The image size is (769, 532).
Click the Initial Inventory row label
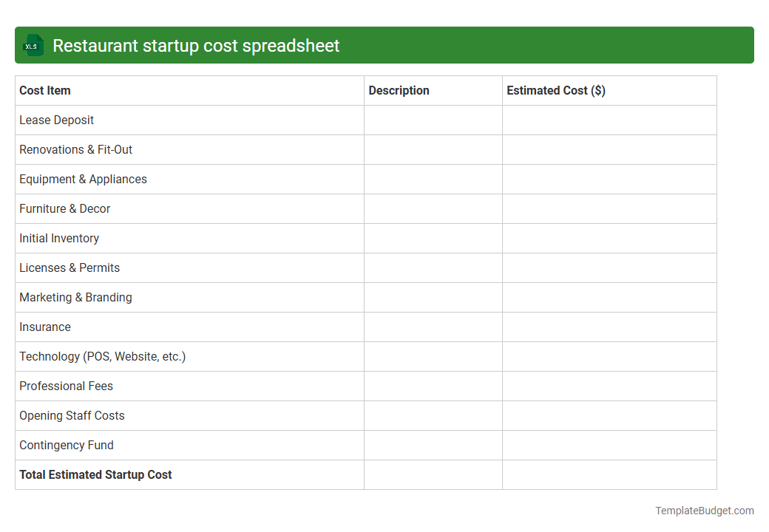click(x=59, y=238)
